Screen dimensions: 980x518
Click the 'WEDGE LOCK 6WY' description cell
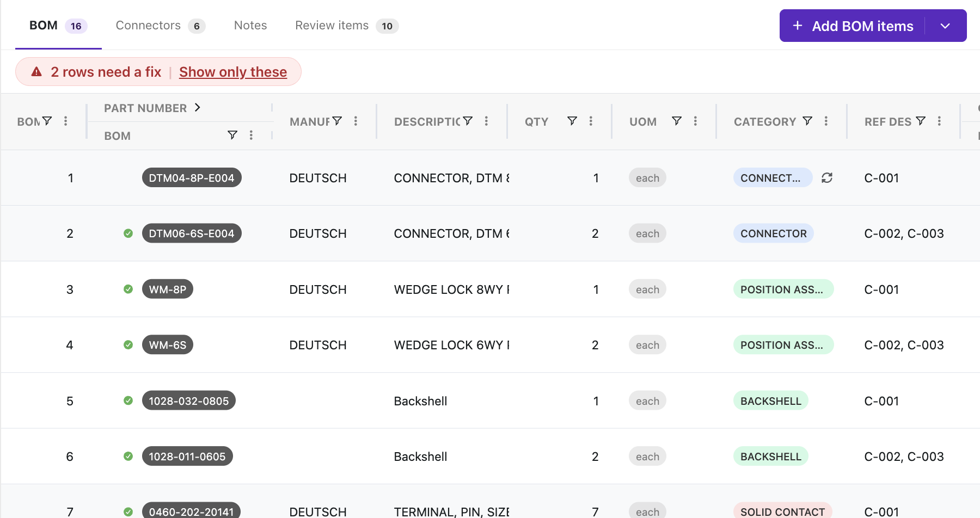(x=451, y=345)
